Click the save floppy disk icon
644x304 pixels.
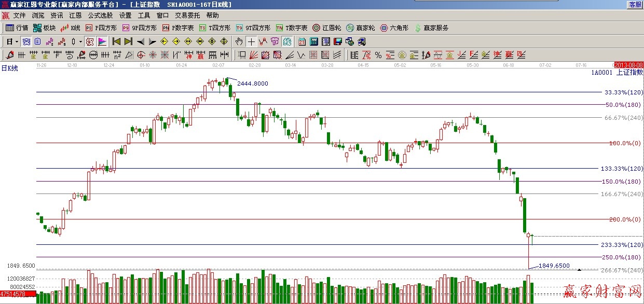pos(338,42)
